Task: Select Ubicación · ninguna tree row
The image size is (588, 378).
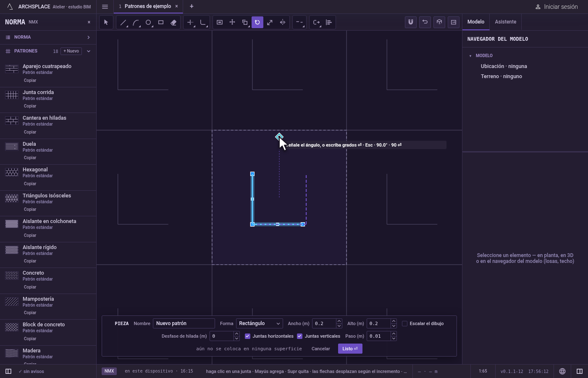Action: [x=504, y=66]
